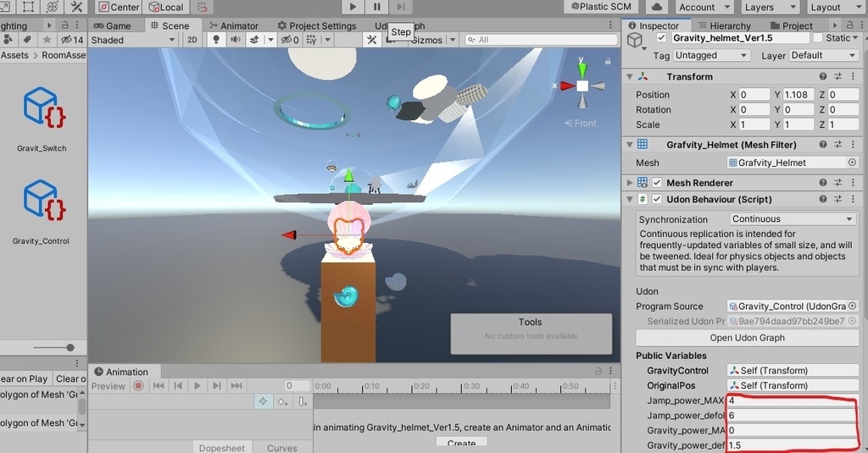
Task: Add animation keyframe
Action: (282, 401)
